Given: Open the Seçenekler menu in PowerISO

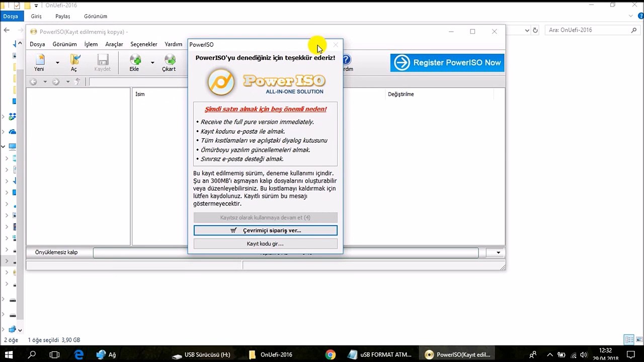Looking at the screenshot, I should 144,44.
